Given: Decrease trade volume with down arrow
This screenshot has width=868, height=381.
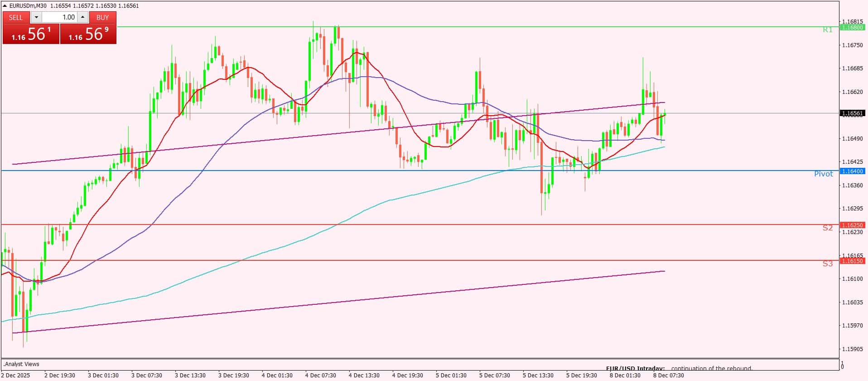Looking at the screenshot, I should (x=37, y=17).
